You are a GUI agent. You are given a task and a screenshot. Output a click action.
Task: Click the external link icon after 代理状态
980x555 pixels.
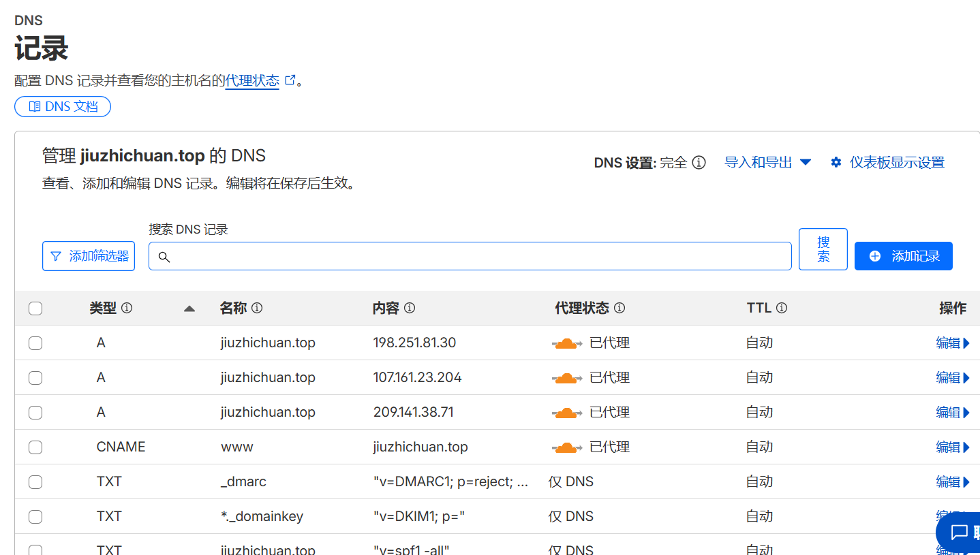[x=290, y=80]
